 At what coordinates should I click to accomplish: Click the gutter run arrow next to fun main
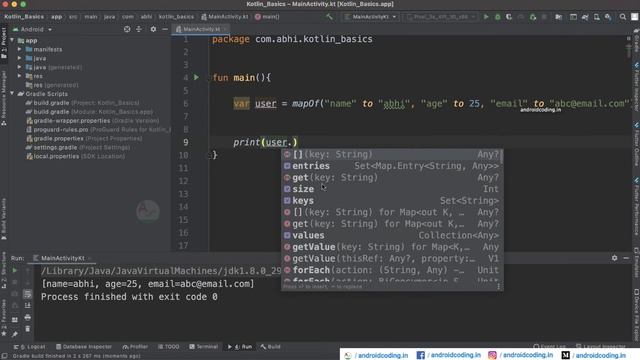(x=196, y=77)
